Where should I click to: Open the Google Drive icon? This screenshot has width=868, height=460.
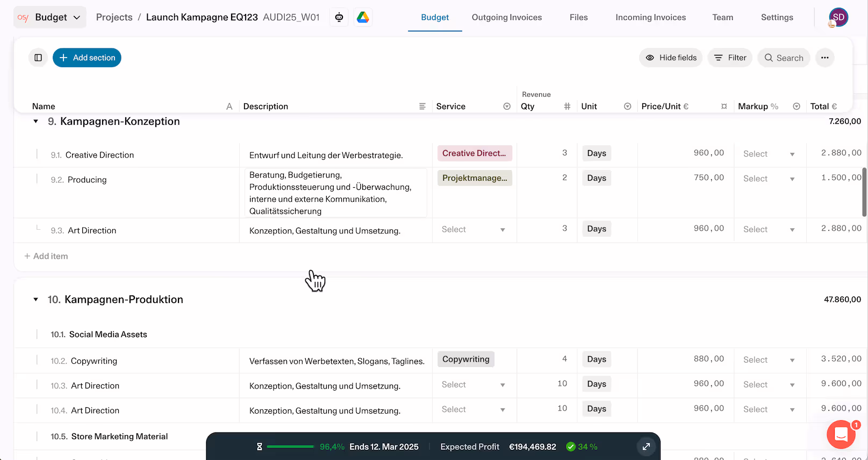tap(363, 17)
